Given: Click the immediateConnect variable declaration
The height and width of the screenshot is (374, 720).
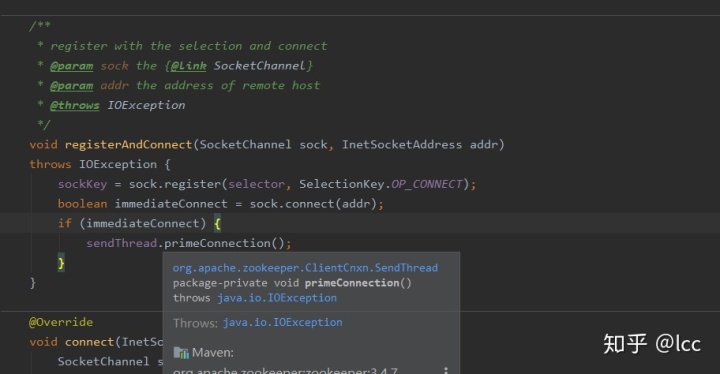Looking at the screenshot, I should point(171,204).
